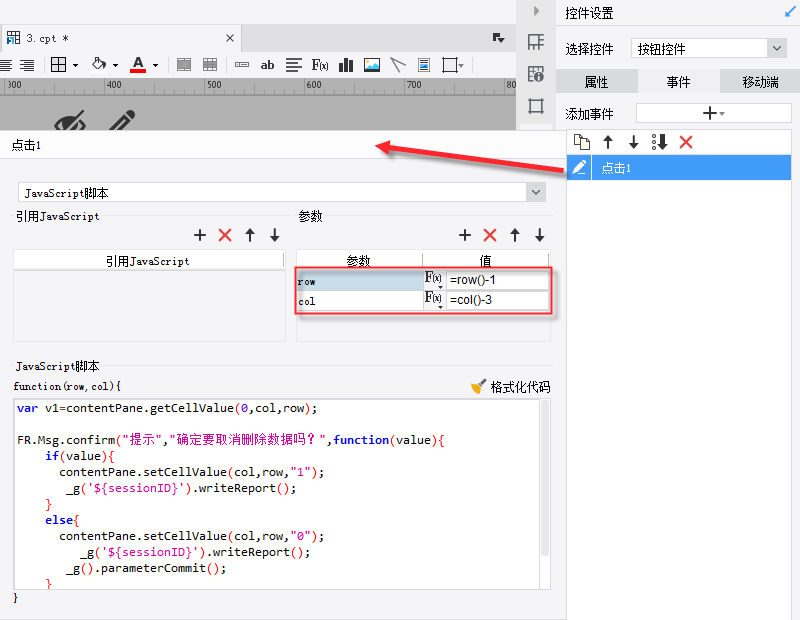Click the code editor vertical scrollbar

545,478
